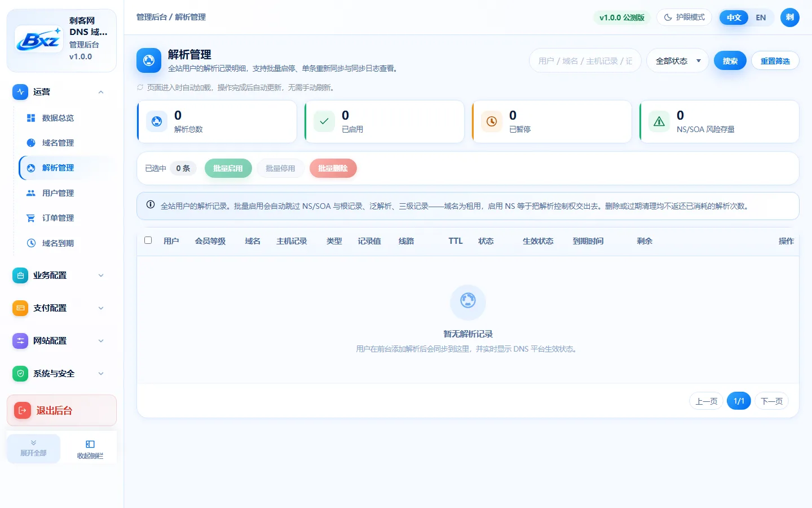
Task: Click the 业务配置 teal briefcase icon
Action: coord(20,275)
